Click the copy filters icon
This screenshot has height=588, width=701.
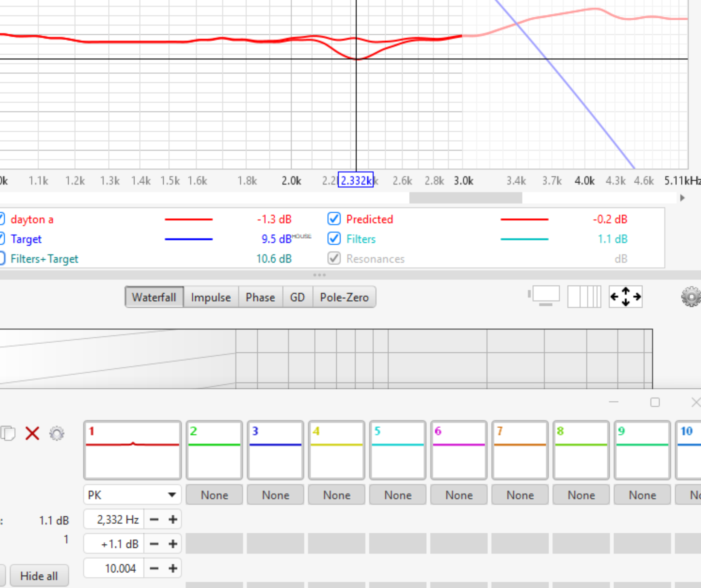8,433
